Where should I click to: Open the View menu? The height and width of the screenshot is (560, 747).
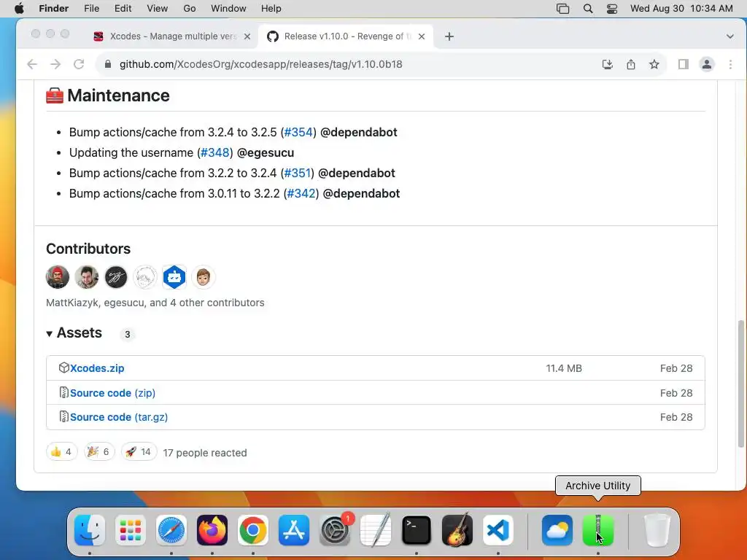(x=158, y=9)
